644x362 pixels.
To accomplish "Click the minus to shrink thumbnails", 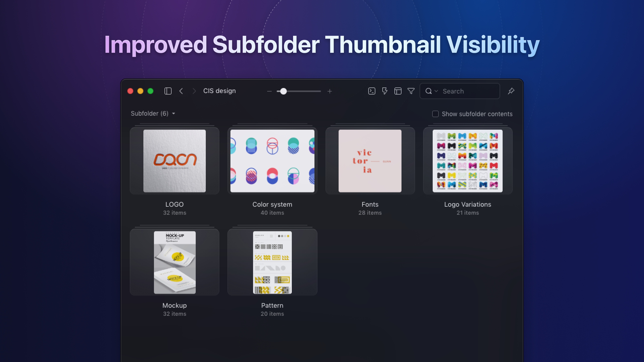I will [269, 91].
